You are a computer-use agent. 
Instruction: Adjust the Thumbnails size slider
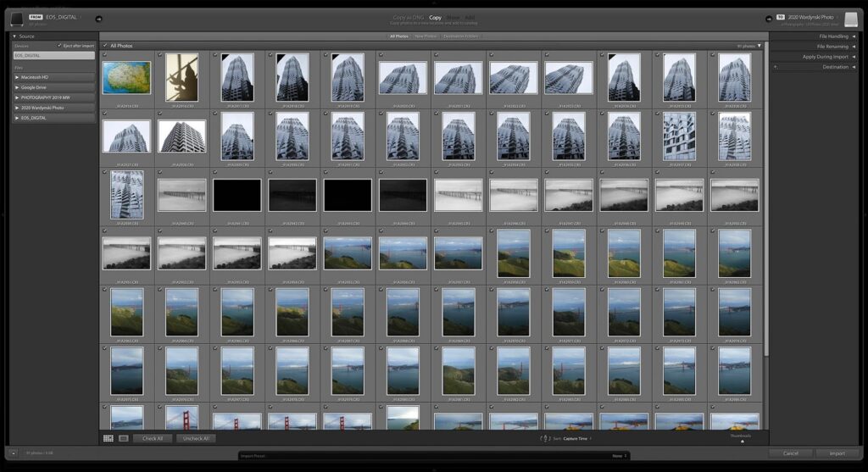click(743, 441)
